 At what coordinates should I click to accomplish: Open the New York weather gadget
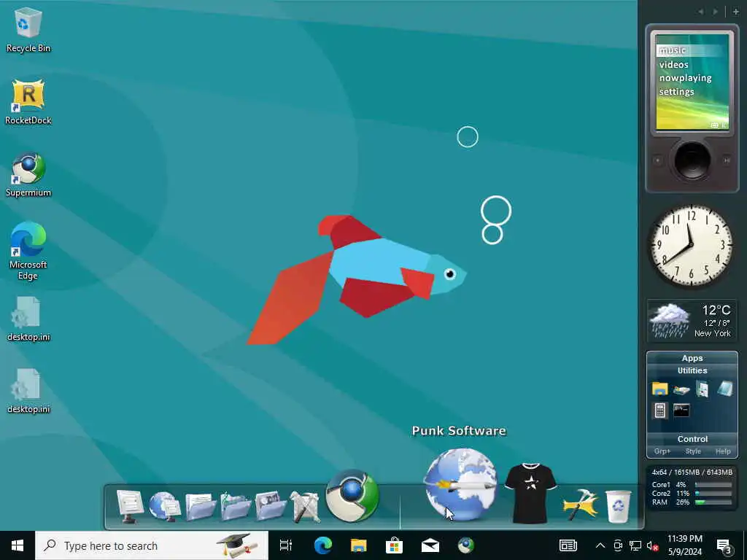point(692,321)
